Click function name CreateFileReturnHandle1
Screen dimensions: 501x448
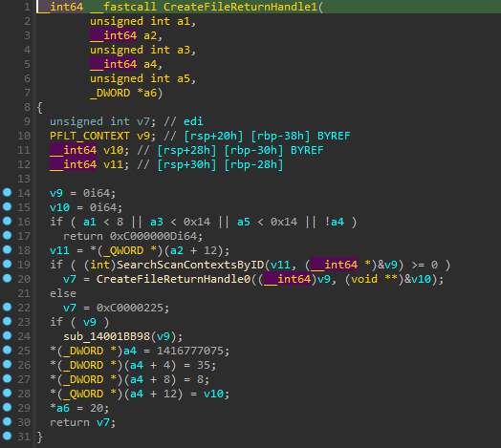[x=241, y=7]
